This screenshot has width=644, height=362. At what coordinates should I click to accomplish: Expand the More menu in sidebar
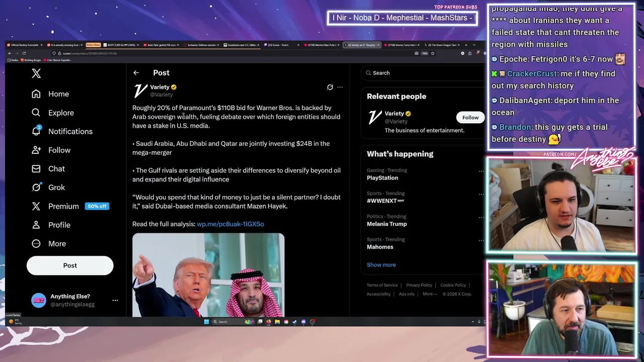49,243
